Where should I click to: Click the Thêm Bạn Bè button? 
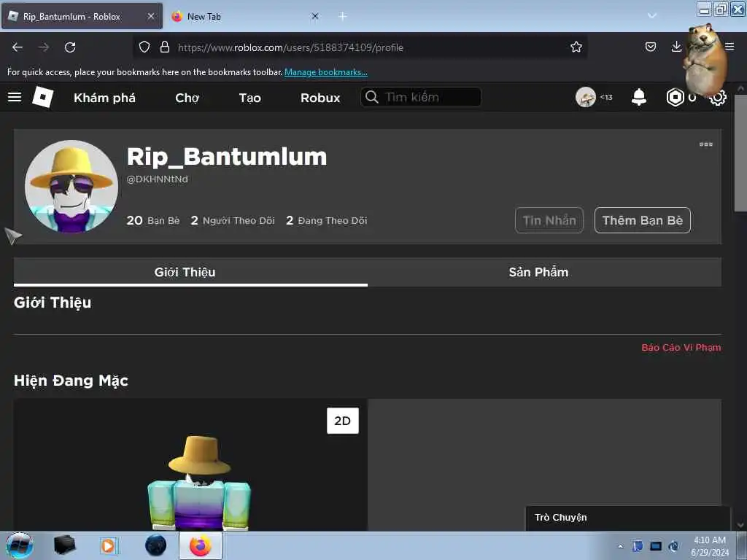tap(642, 220)
